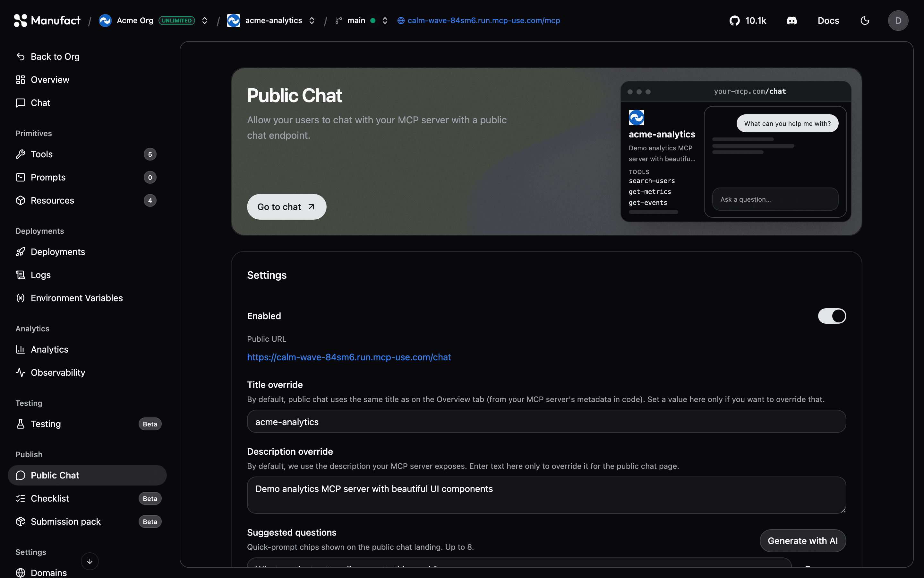Click the Observability pulse icon
Viewport: 924px width, 578px height.
21,372
